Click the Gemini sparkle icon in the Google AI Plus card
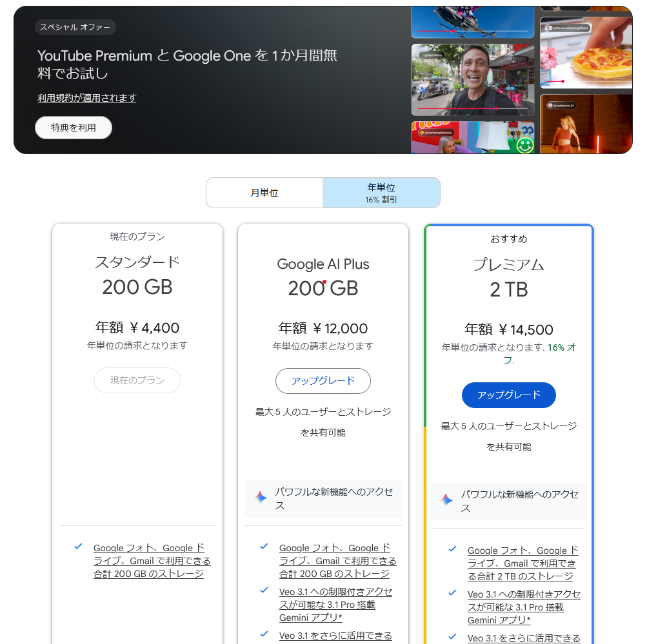 (261, 497)
